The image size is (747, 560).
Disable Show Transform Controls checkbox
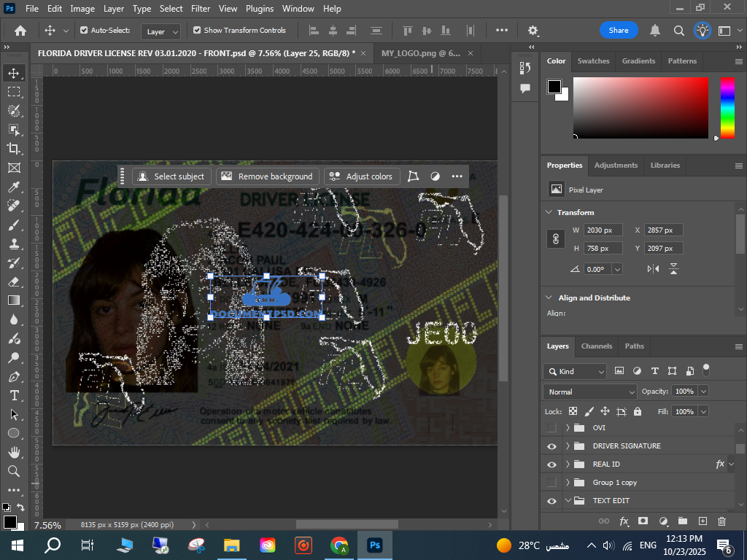(x=197, y=31)
